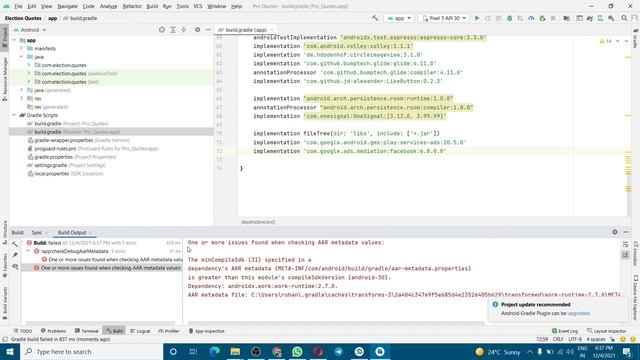Open the Problems tool window
Image resolution: width=640 pixels, height=360 pixels.
click(x=53, y=331)
